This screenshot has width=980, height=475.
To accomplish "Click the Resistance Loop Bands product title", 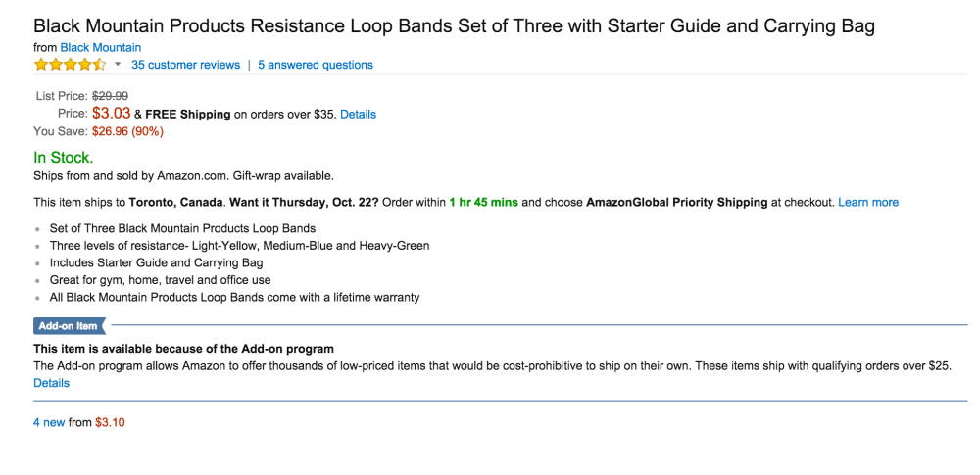I will click(x=454, y=26).
